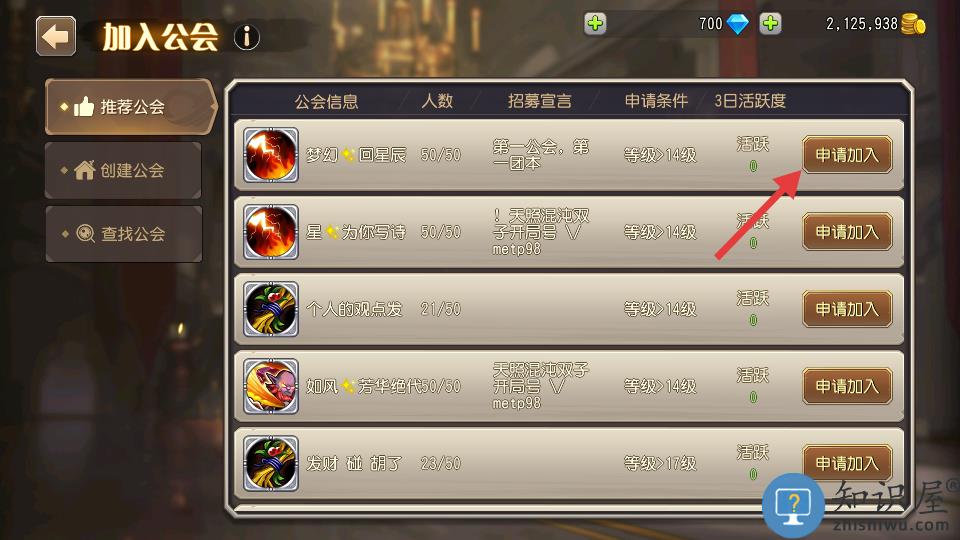The image size is (960, 540).
Task: Apply to join 星为你写诗 guild
Action: tap(847, 232)
